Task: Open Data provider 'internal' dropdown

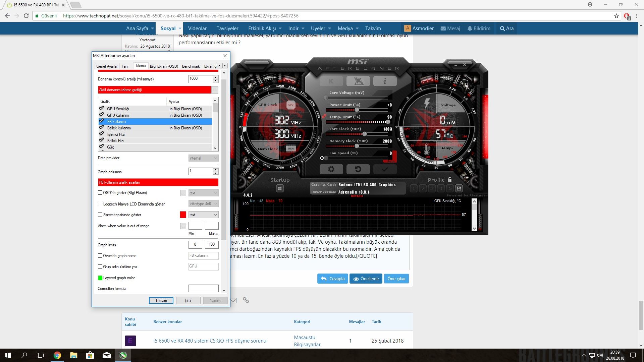Action: pos(203,158)
